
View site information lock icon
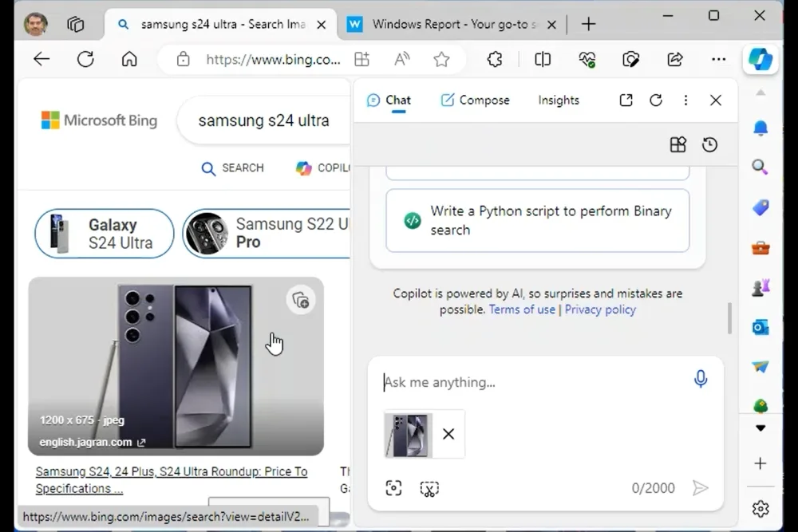pyautogui.click(x=184, y=60)
